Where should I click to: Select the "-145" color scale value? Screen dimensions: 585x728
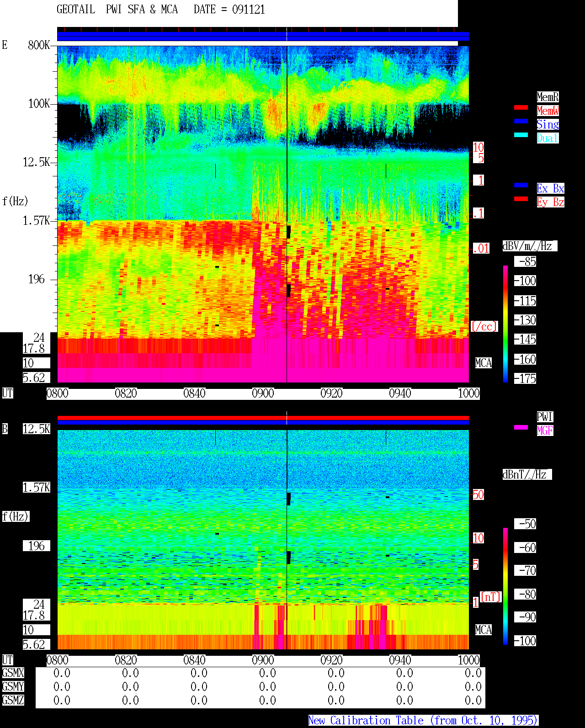pos(525,339)
